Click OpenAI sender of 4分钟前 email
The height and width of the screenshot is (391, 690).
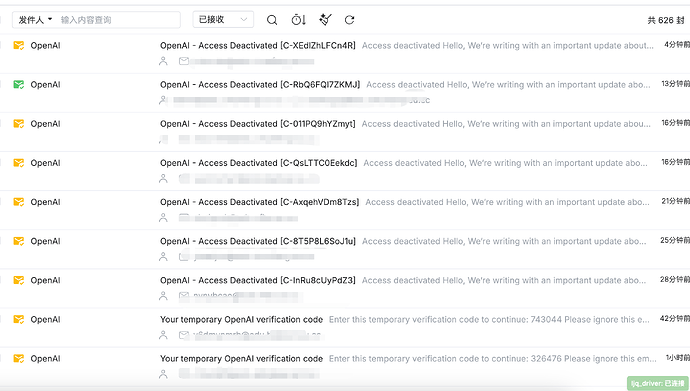45,45
